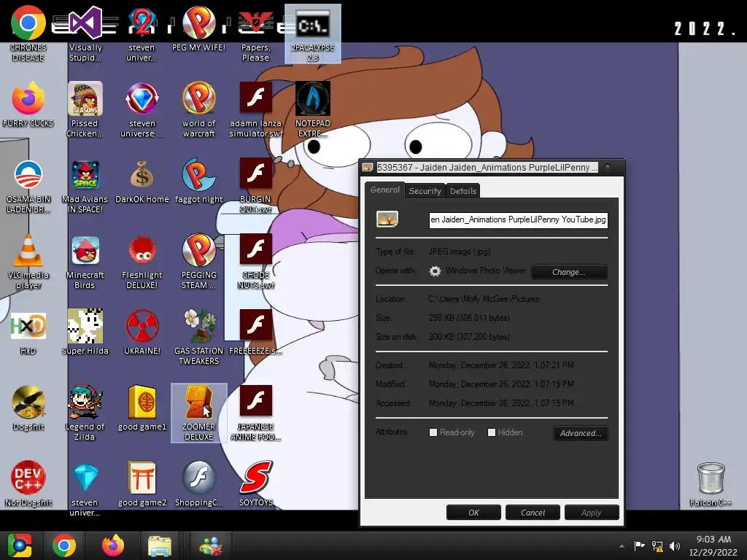The image size is (747, 560).
Task: Select the JAPANESE ANIME FOO... Flash file
Action: click(x=255, y=413)
